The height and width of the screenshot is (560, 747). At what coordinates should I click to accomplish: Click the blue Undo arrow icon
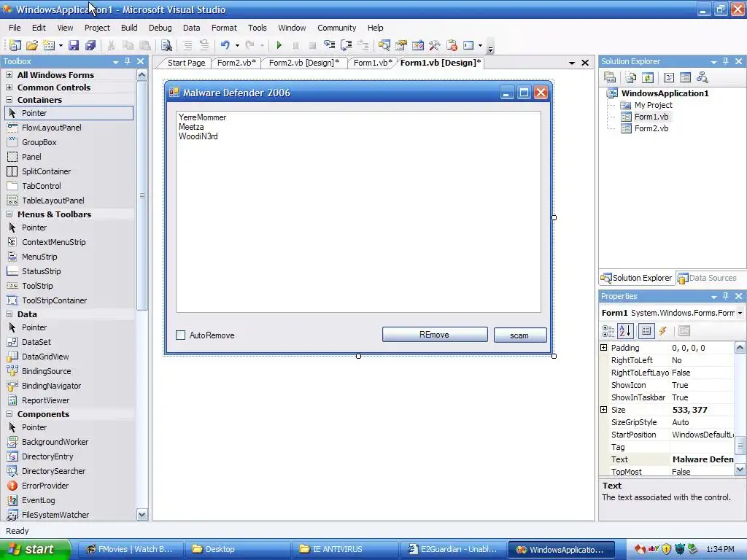[225, 45]
